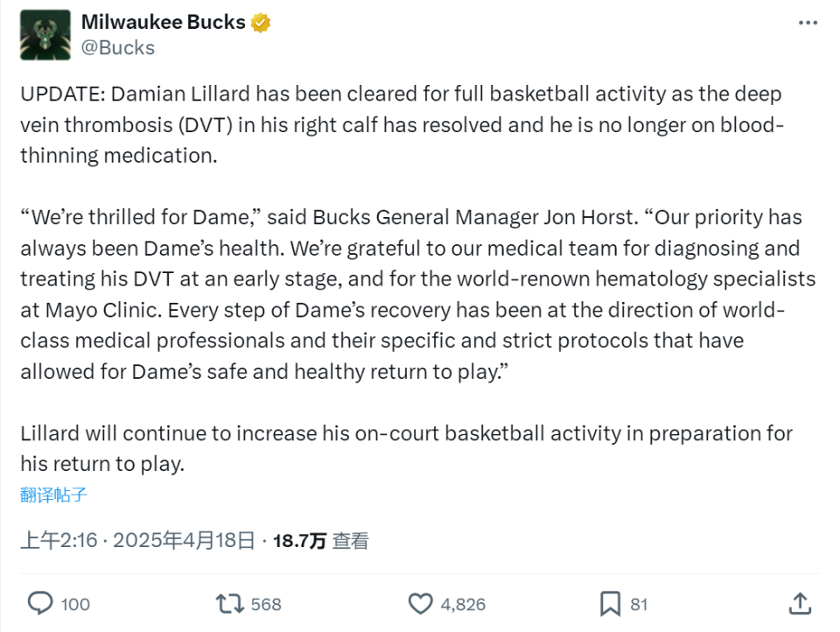Click the "Lillard will continue" closing paragraph
Image resolution: width=840 pixels, height=632 pixels.
[406, 447]
